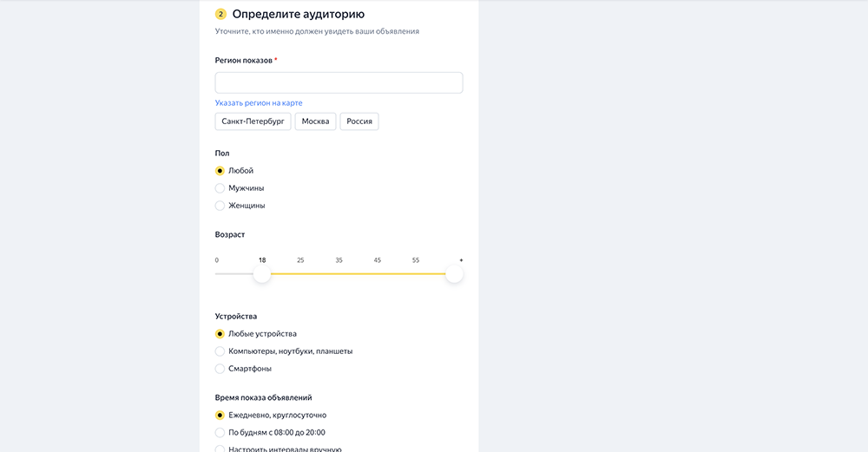Click the 35 mark on age scale
Viewport: 868px width, 452px height.
(339, 260)
